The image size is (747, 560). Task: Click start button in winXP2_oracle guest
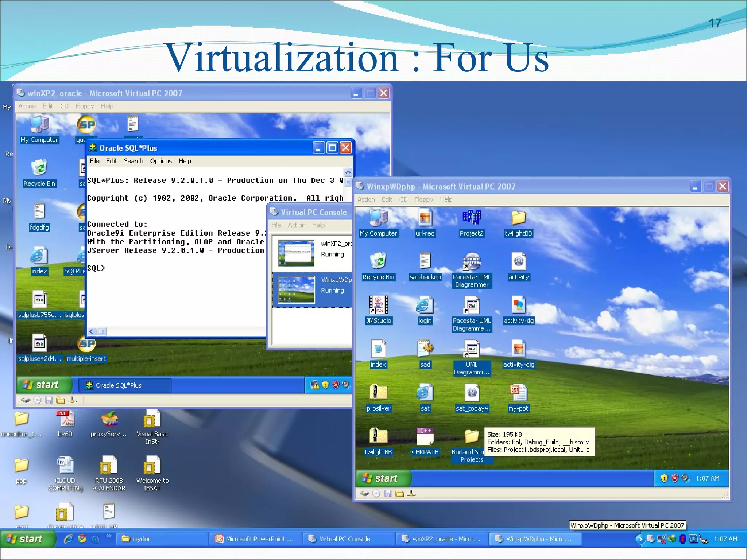pyautogui.click(x=44, y=385)
